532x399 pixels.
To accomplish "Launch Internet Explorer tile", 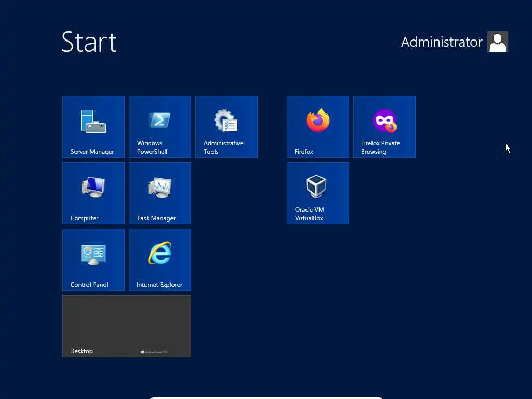I will (160, 260).
